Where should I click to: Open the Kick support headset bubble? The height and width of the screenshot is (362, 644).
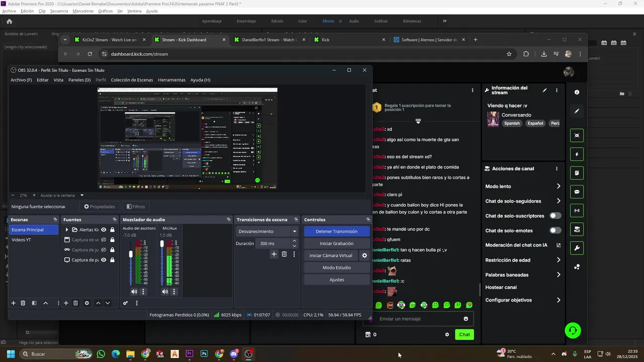pos(573,330)
